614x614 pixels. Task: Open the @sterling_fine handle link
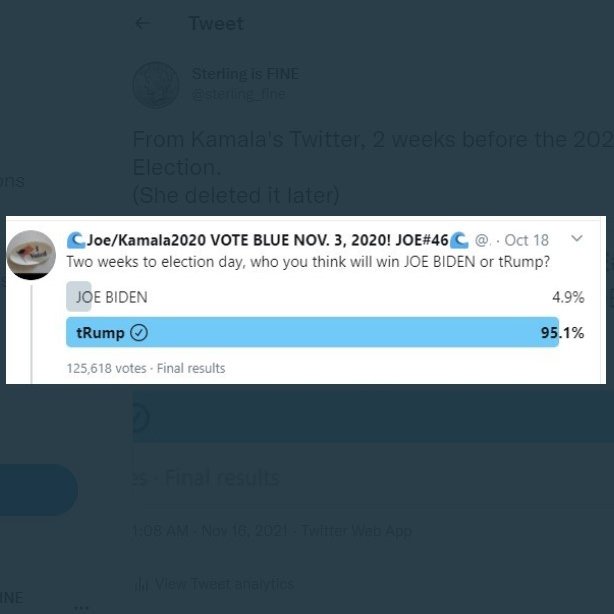(x=238, y=94)
